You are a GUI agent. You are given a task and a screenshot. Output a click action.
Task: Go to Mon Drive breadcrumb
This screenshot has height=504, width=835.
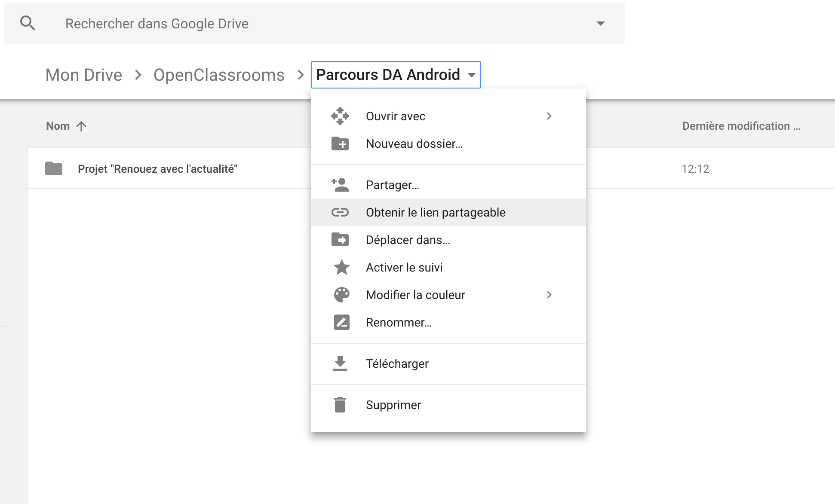click(84, 75)
